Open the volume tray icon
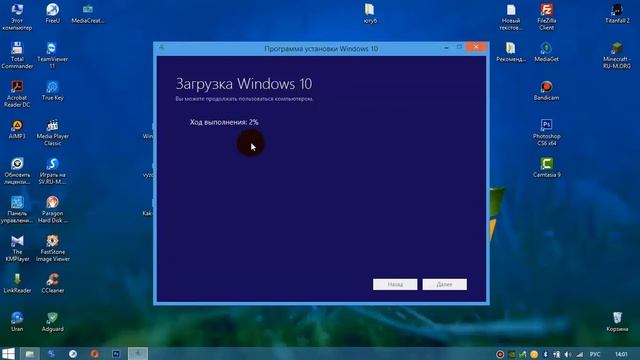 coord(568,354)
